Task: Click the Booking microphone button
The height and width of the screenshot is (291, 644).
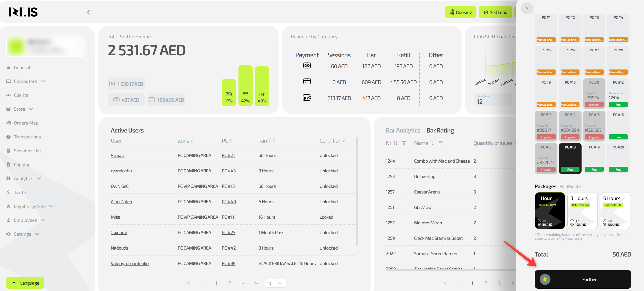Action: 460,12
